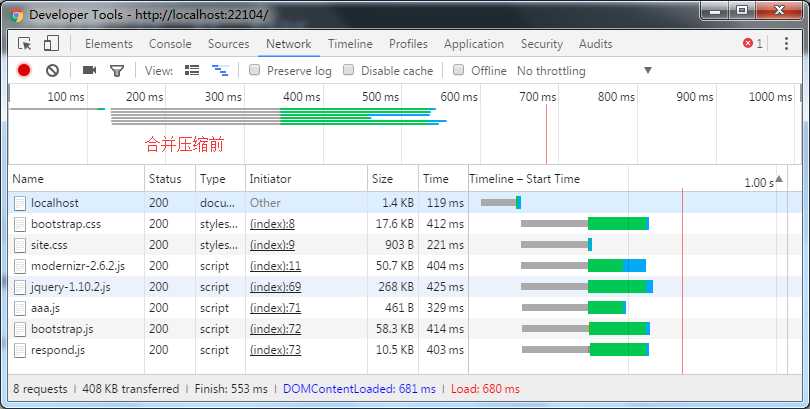
Task: Sort by the Time column header
Action: pos(443,179)
